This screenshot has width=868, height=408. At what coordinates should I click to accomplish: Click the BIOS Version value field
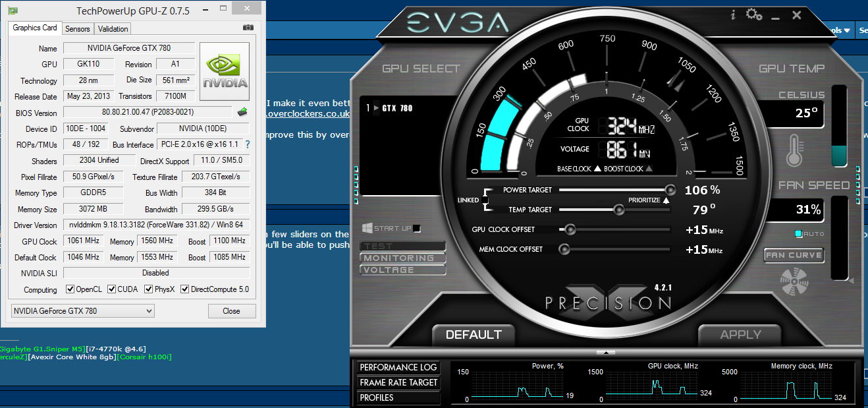click(148, 112)
